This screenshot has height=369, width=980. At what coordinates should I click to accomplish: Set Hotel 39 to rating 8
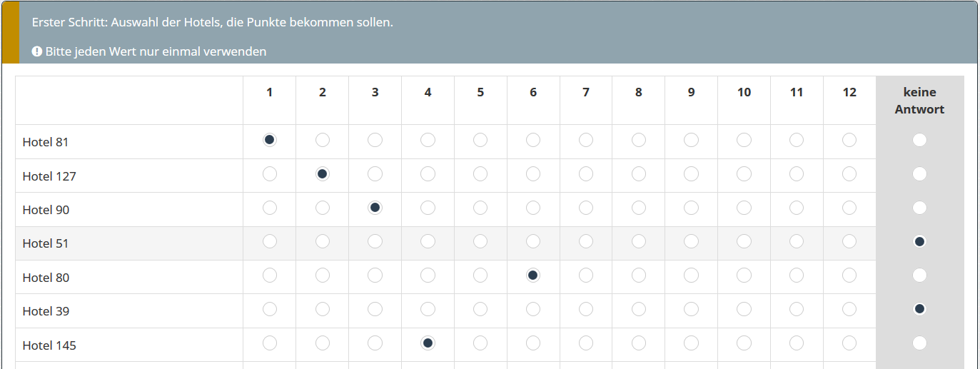(639, 309)
